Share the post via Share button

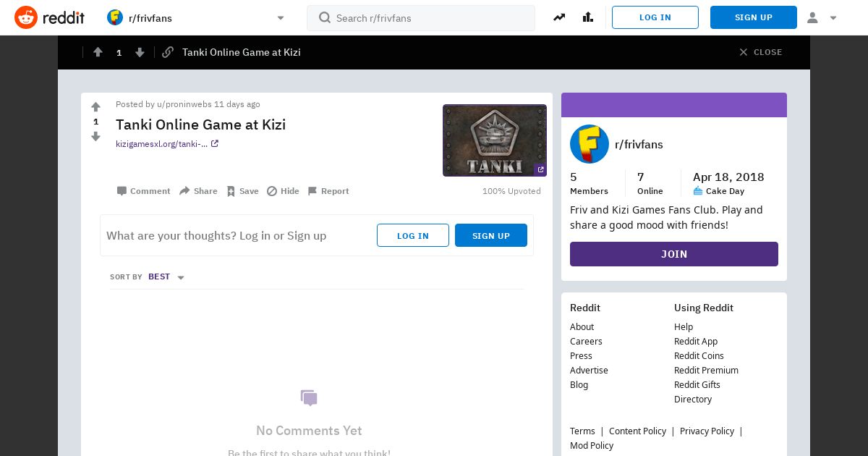point(198,191)
